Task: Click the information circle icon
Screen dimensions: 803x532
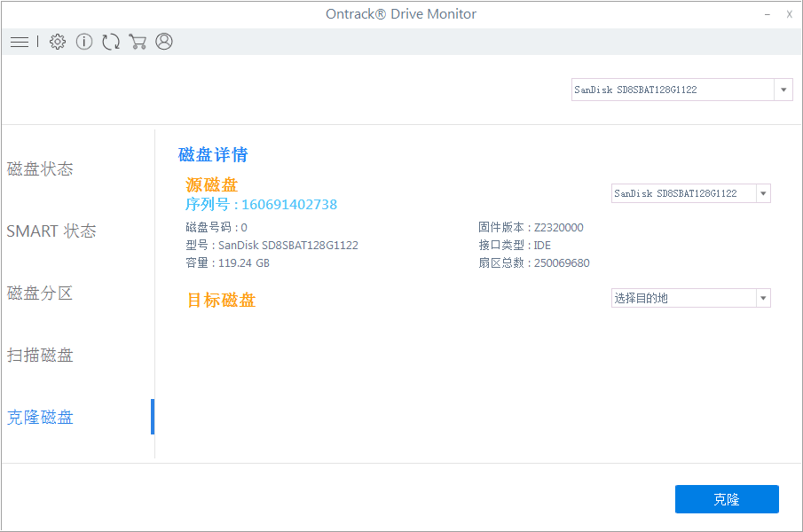Action: pyautogui.click(x=84, y=42)
